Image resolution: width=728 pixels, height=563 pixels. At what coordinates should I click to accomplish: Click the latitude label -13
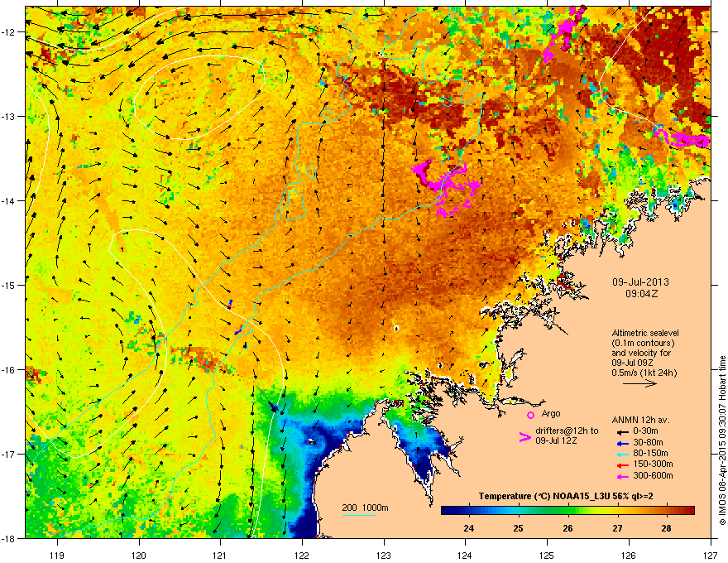click(9, 116)
